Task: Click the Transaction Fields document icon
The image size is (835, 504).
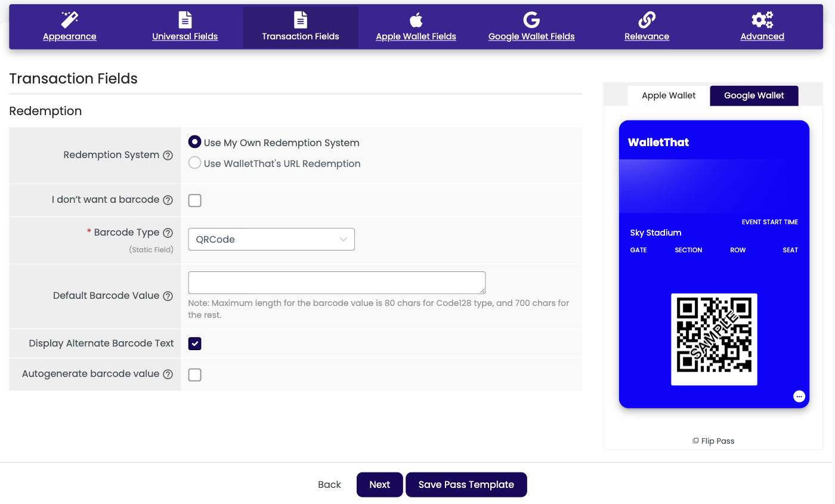Action: pyautogui.click(x=301, y=20)
